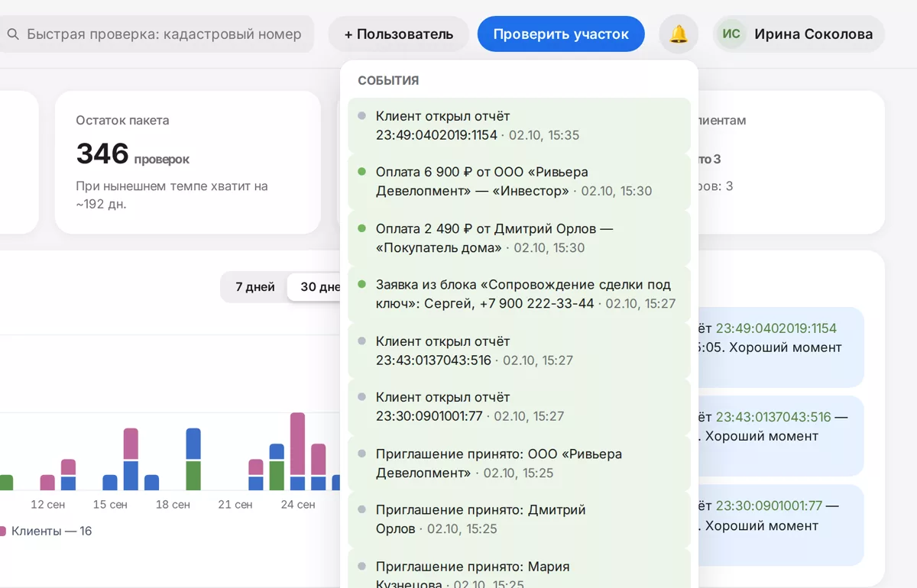Open invitation accepted event for Дмитрий Орлов
The height and width of the screenshot is (588, 917).
[x=519, y=519]
